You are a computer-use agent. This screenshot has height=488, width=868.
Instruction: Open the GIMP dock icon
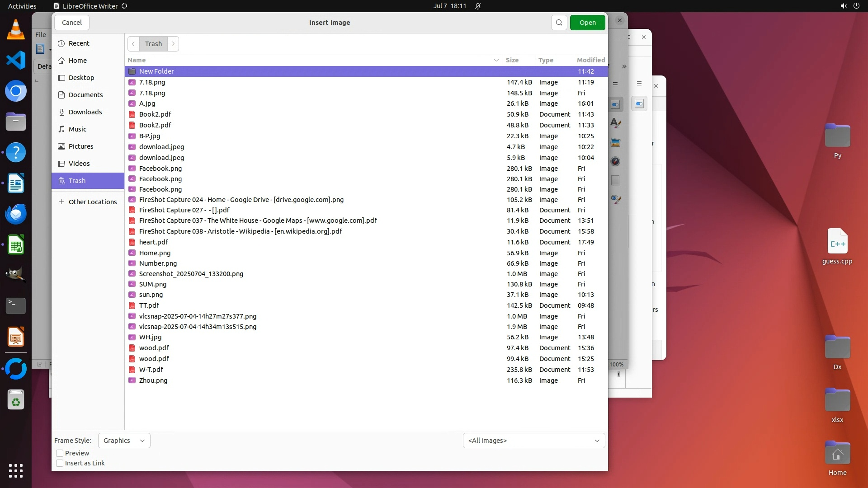click(16, 274)
